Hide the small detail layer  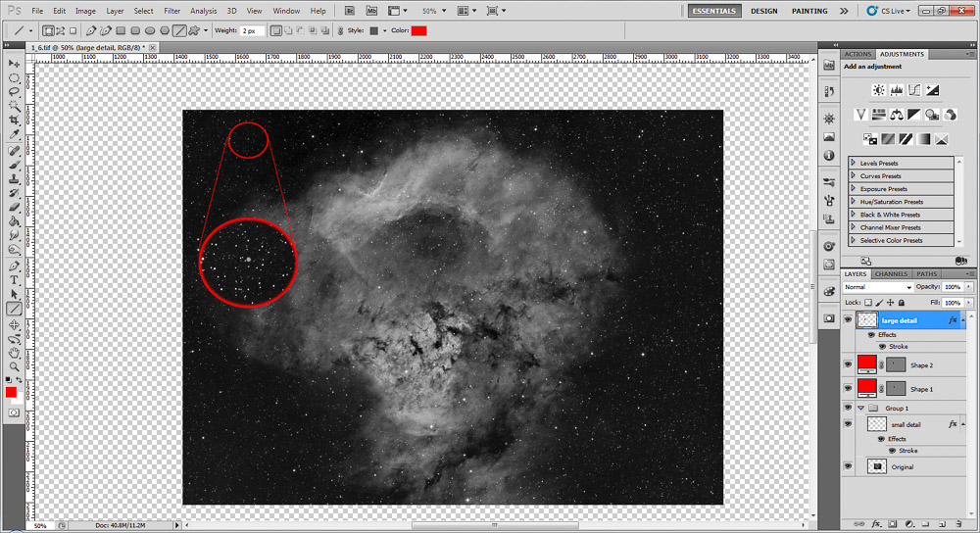pyautogui.click(x=848, y=423)
